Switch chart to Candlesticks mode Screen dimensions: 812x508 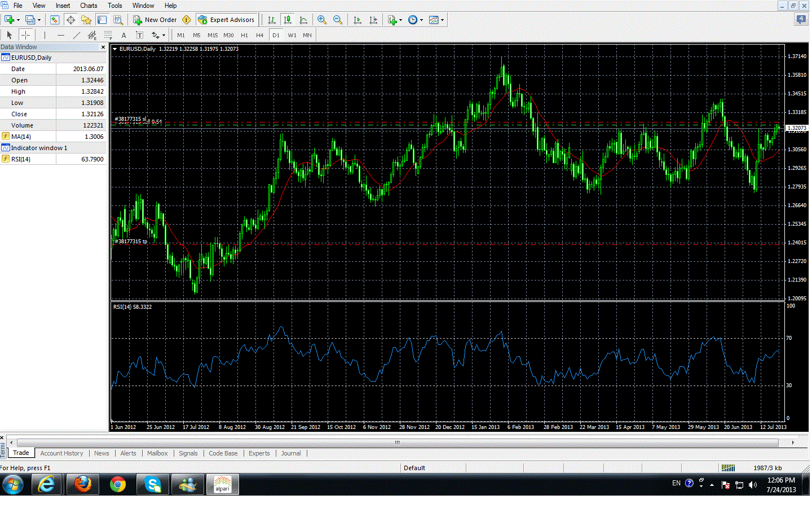pyautogui.click(x=288, y=20)
